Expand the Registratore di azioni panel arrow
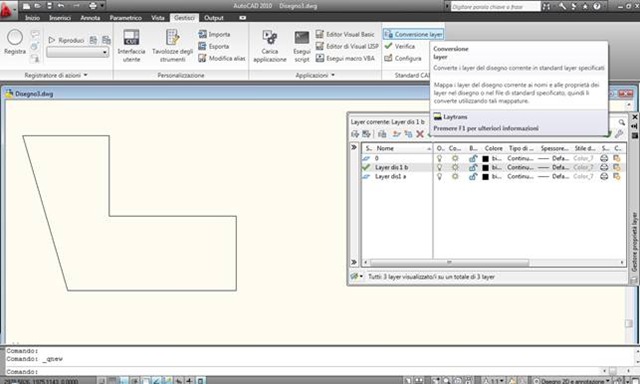 tap(85, 75)
